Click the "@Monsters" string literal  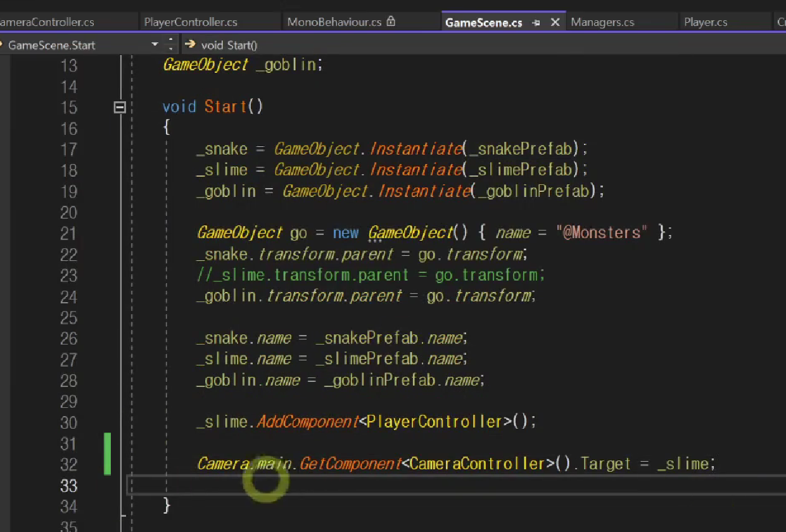[602, 232]
